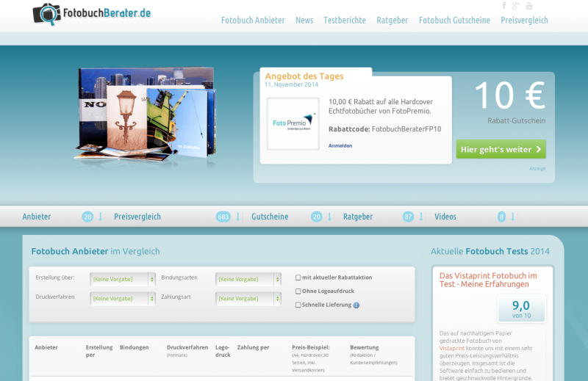
Task: Click the 'Zahlung per' column header
Action: 253,347
